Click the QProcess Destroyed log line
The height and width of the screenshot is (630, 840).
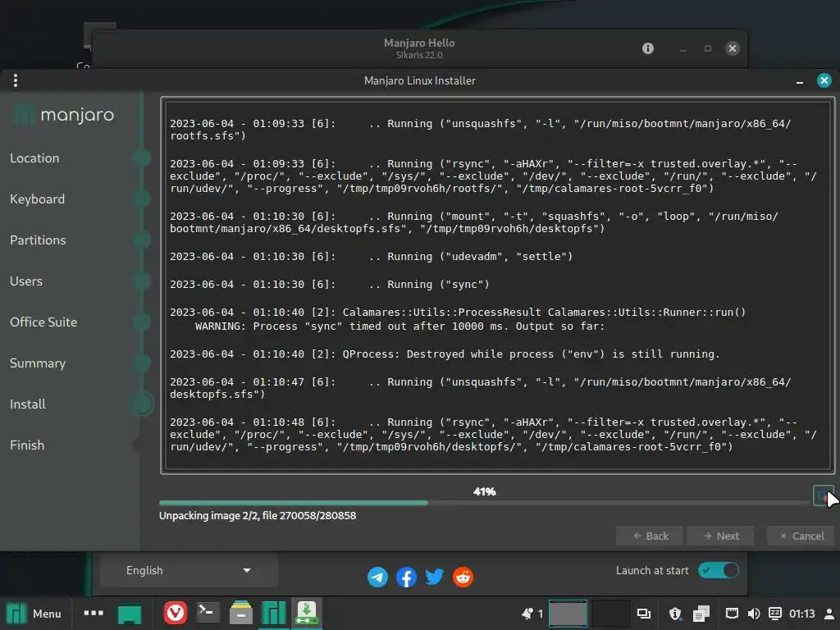coord(445,354)
